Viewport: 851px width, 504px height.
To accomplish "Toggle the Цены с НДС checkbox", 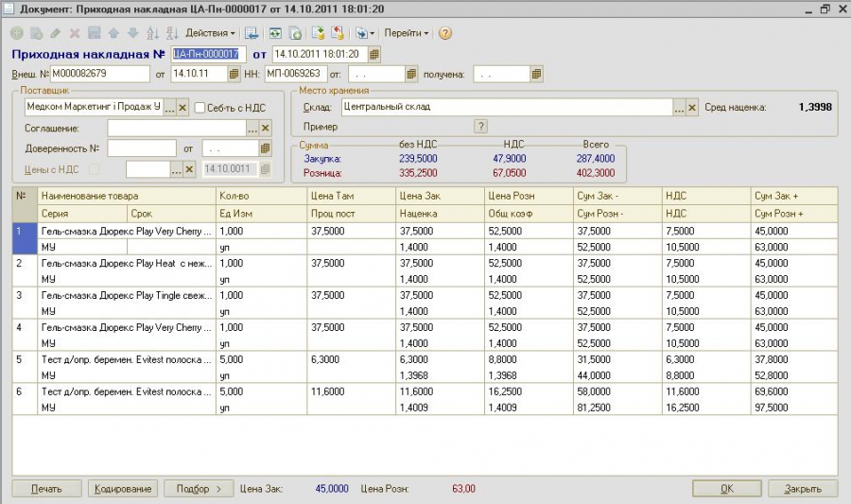I will (95, 169).
